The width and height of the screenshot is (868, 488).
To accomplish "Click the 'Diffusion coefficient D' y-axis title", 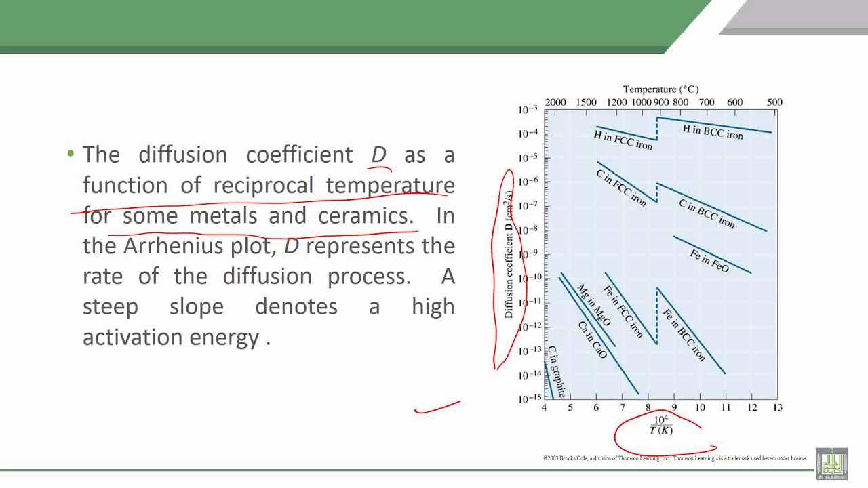I will (x=509, y=254).
